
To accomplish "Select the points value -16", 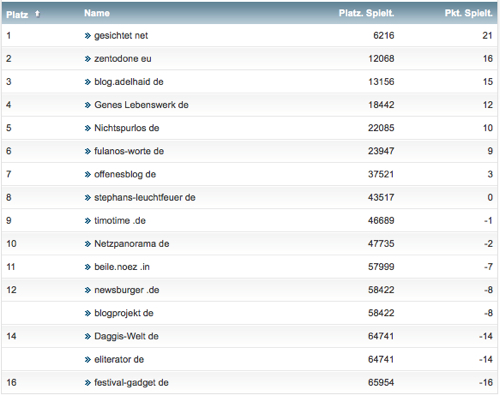I will 486,382.
